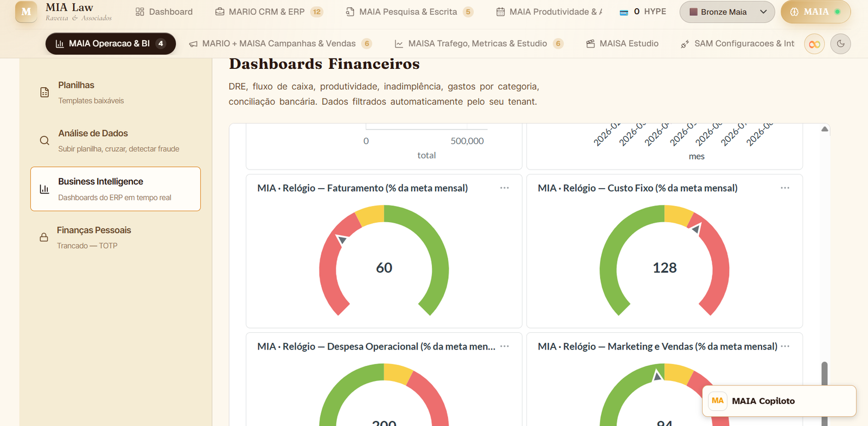Click the Campanhas megaphone icon
Image resolution: width=868 pixels, height=426 pixels.
tap(193, 44)
